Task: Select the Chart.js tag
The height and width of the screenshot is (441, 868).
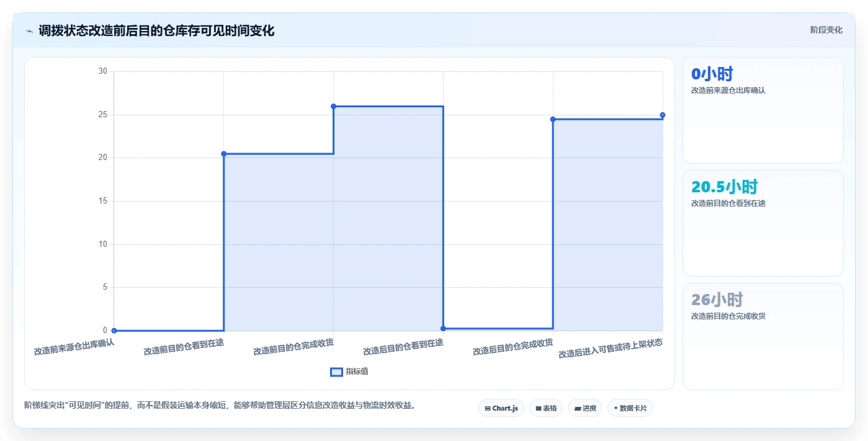Action: [x=501, y=408]
